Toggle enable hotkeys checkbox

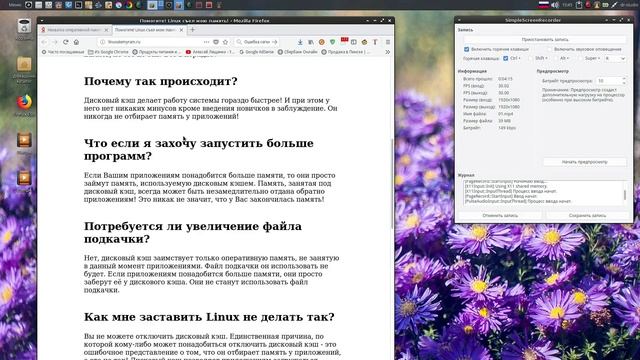pyautogui.click(x=467, y=49)
